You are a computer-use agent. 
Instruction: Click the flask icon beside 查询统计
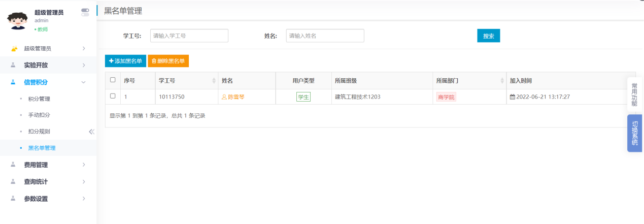[14, 182]
